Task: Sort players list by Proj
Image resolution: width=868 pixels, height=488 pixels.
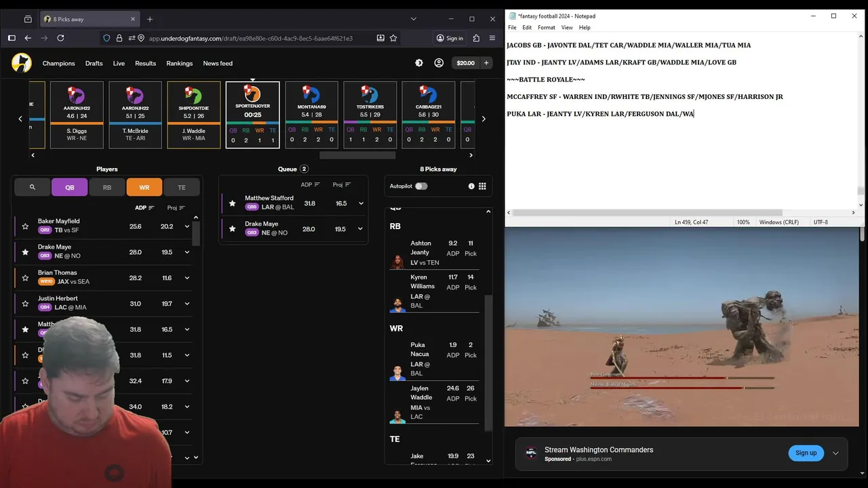Action: pos(176,208)
